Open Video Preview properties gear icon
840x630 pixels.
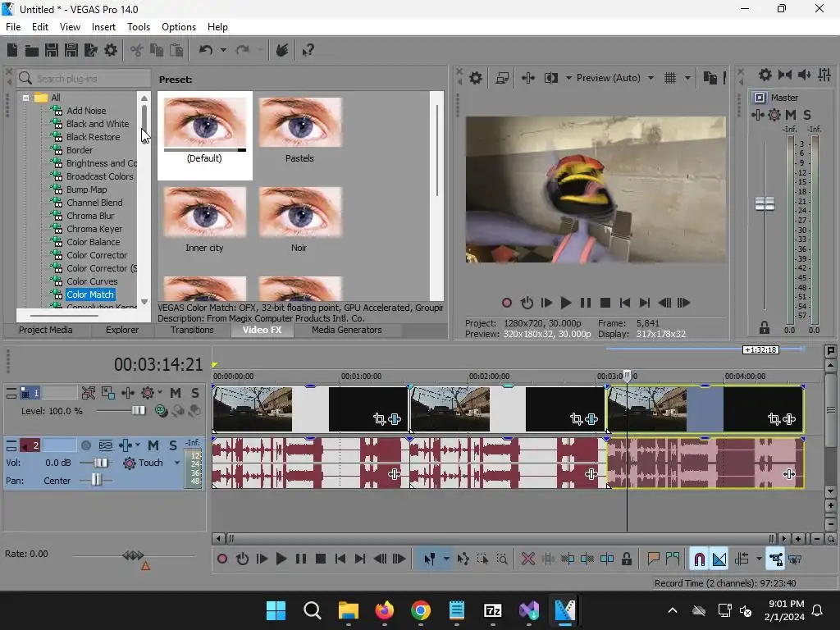[475, 78]
